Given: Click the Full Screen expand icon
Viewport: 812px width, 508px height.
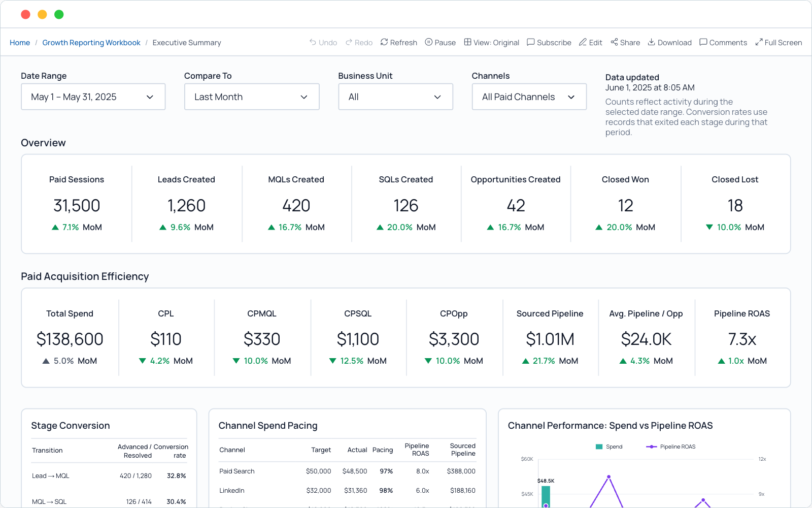Looking at the screenshot, I should 759,42.
